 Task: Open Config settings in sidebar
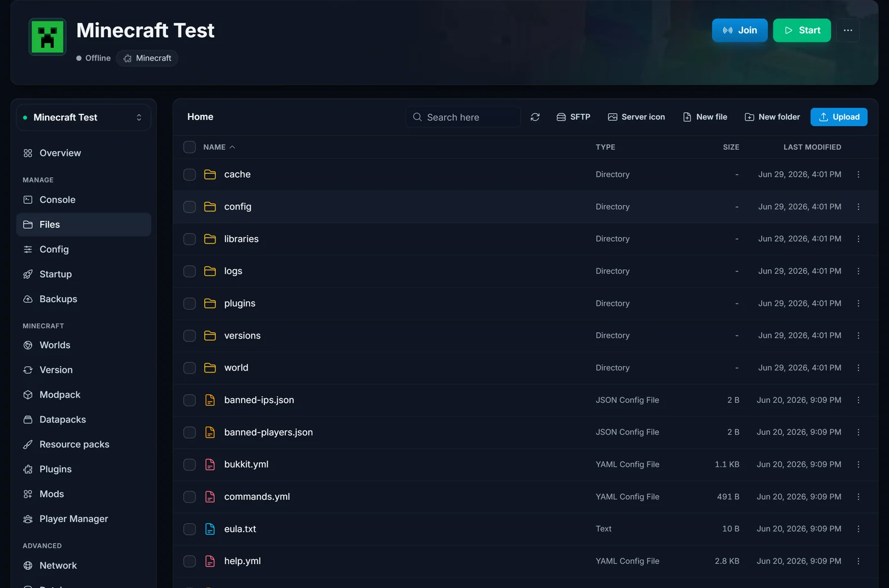pyautogui.click(x=83, y=249)
